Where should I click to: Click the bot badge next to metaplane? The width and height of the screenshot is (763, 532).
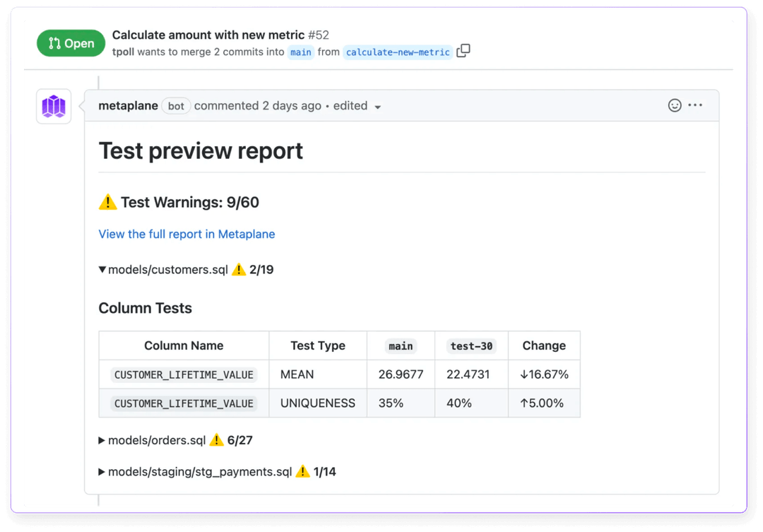[175, 106]
